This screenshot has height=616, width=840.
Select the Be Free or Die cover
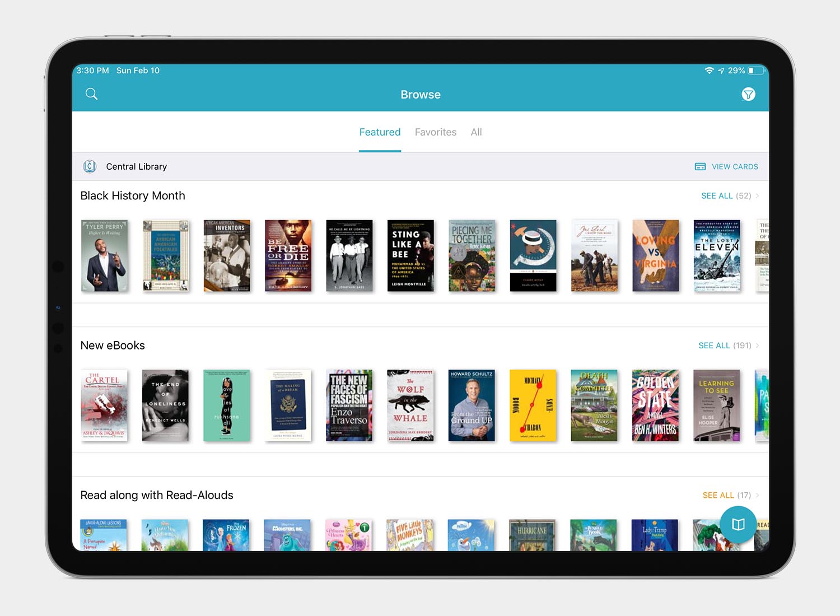click(288, 255)
